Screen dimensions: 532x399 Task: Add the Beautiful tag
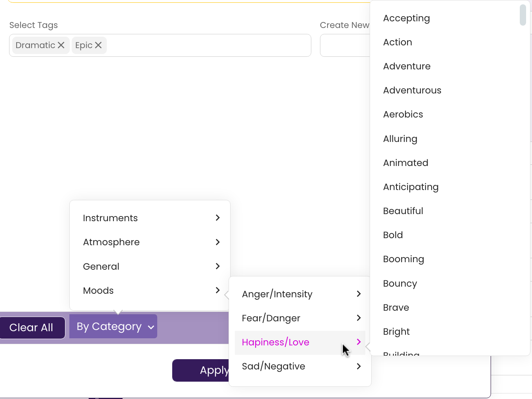(403, 211)
